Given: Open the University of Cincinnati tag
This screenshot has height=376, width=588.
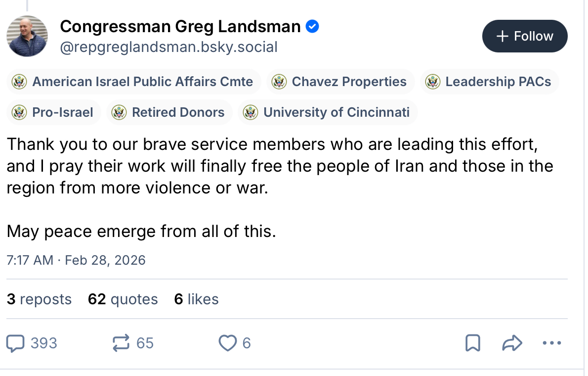Looking at the screenshot, I should point(327,112).
